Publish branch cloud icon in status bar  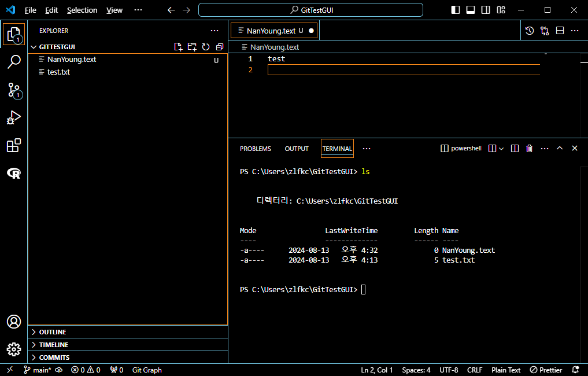coord(59,370)
